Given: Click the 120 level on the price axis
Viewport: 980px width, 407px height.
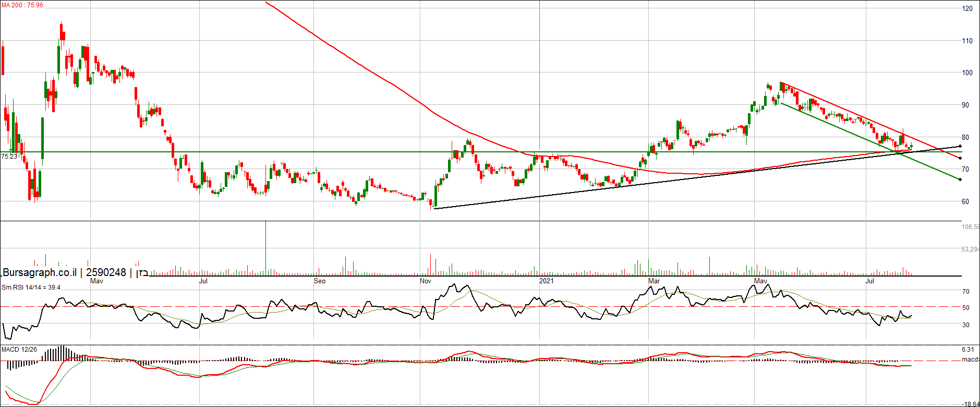Looking at the screenshot, I should click(967, 9).
